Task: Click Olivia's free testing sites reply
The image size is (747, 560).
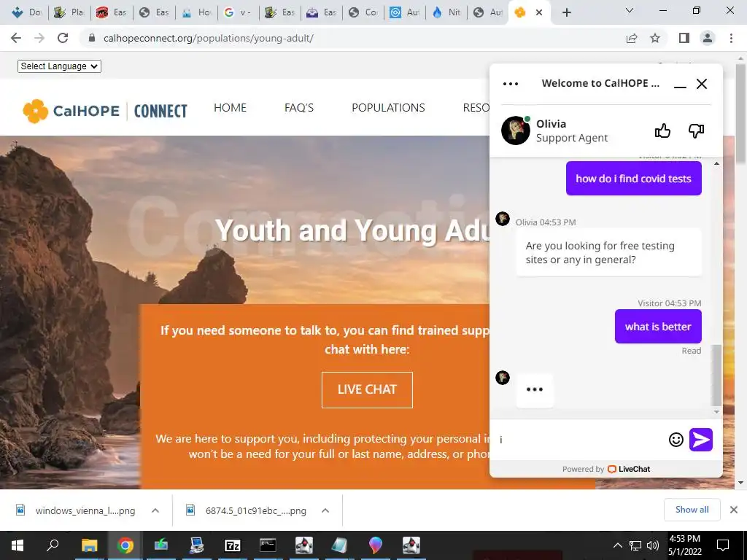Action: tap(608, 252)
